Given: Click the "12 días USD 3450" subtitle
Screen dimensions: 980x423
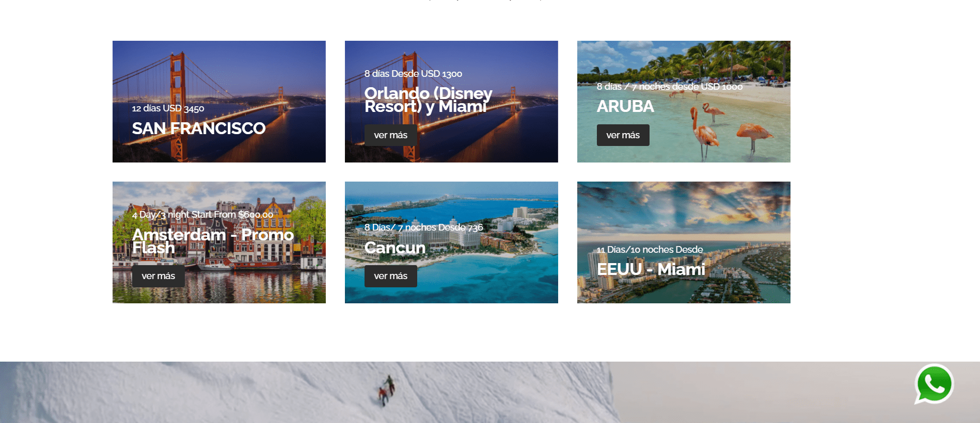Looking at the screenshot, I should (168, 108).
